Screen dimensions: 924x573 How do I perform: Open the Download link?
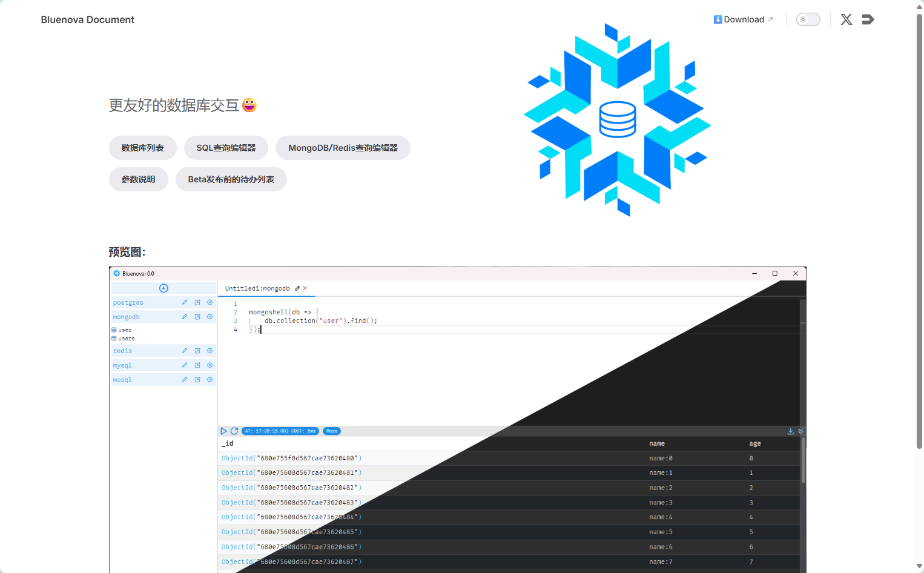coord(743,19)
